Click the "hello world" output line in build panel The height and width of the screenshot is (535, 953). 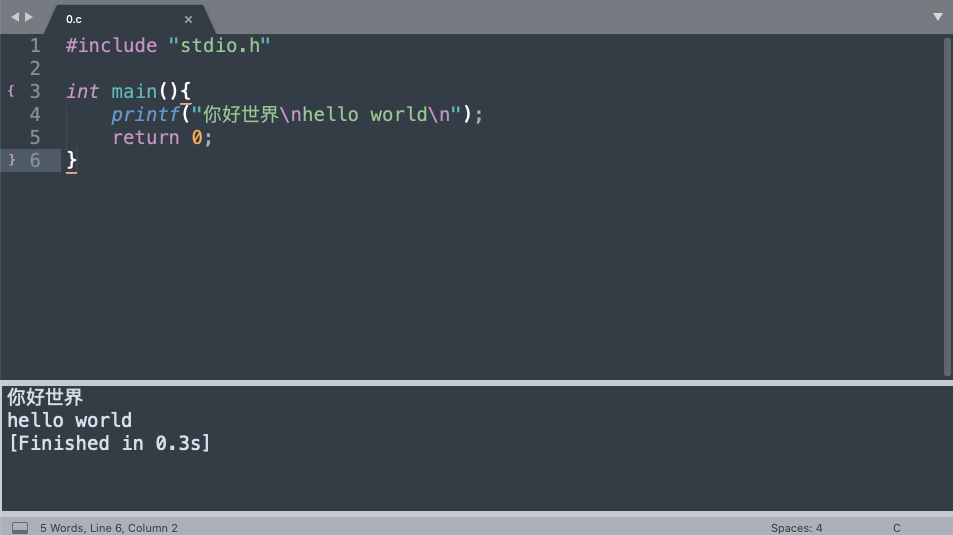69,420
